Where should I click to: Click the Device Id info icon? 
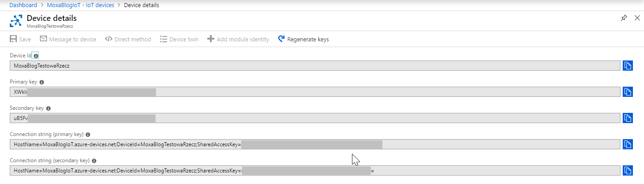(36, 56)
